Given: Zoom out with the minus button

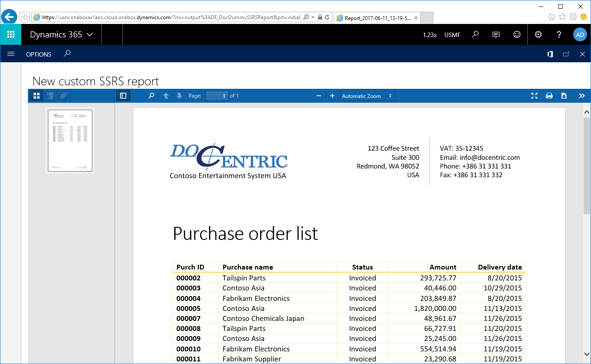Looking at the screenshot, I should (x=318, y=96).
